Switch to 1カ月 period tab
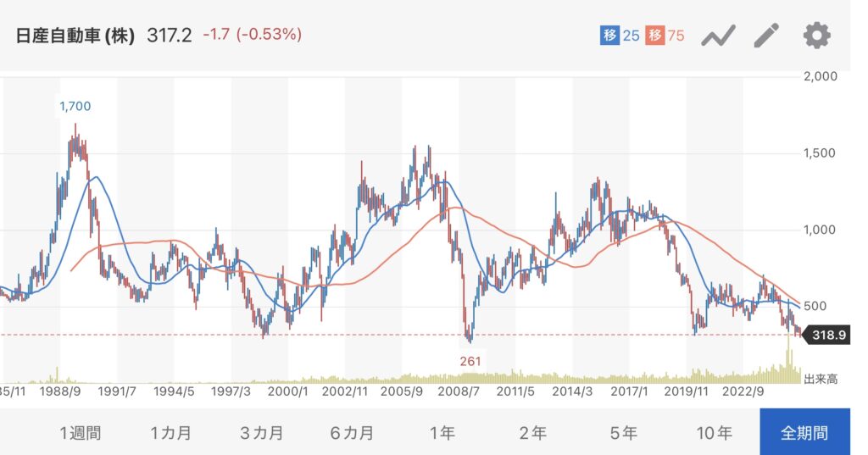Screen dimensions: 868x455 click(170, 432)
